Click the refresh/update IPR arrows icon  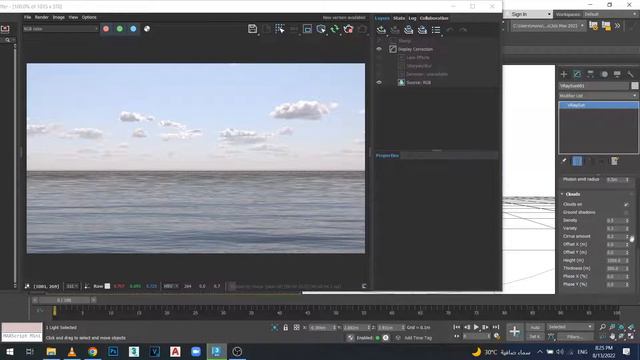(x=335, y=29)
